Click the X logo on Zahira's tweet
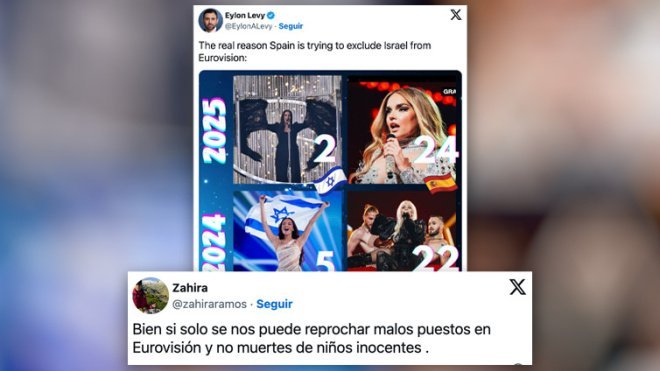The height and width of the screenshot is (371, 660). click(517, 287)
